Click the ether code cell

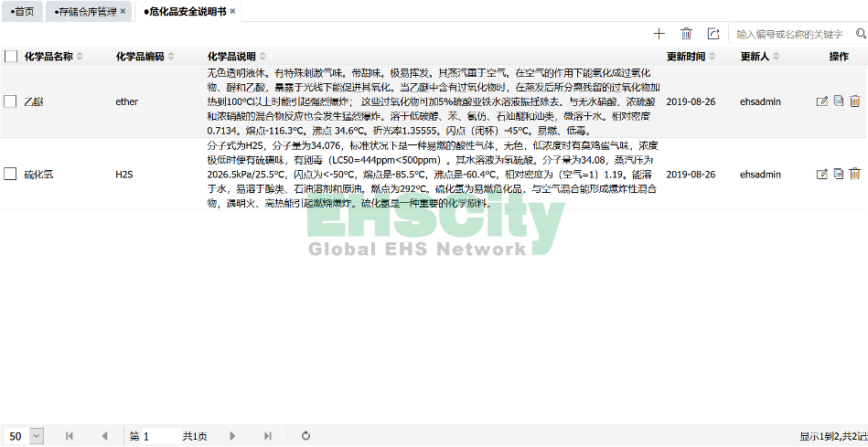tap(127, 101)
